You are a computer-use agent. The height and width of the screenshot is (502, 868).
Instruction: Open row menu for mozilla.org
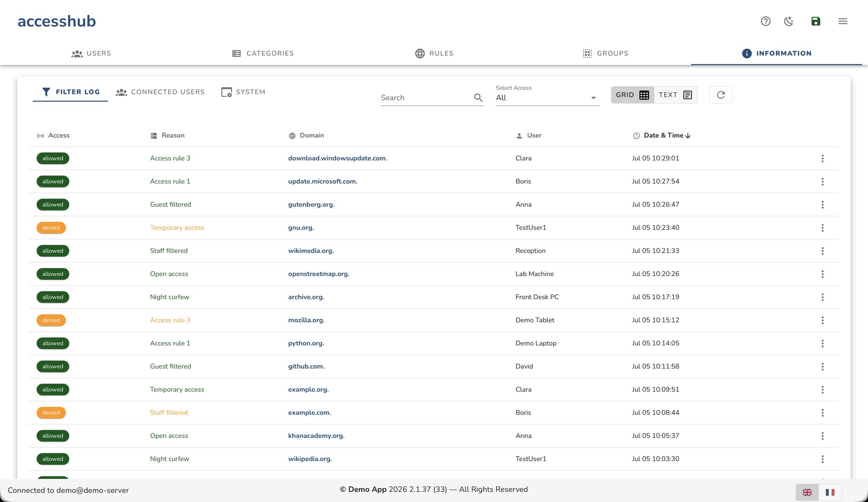click(x=823, y=320)
